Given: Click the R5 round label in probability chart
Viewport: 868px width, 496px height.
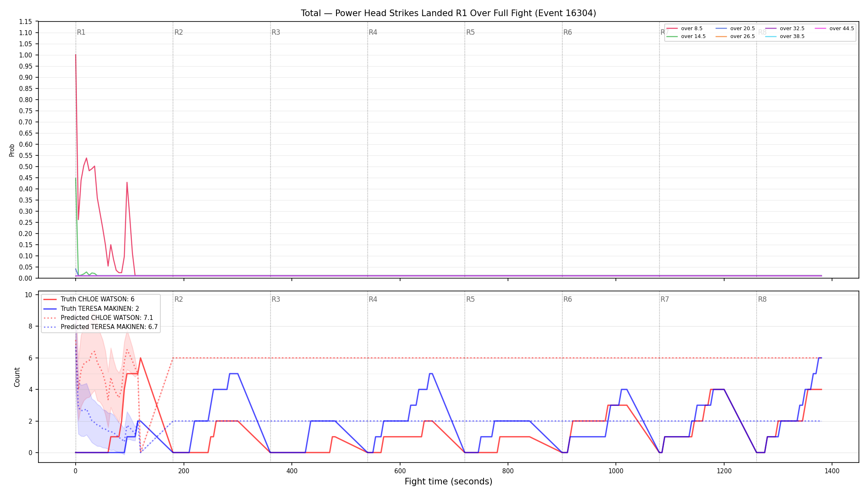Looking at the screenshot, I should [470, 32].
